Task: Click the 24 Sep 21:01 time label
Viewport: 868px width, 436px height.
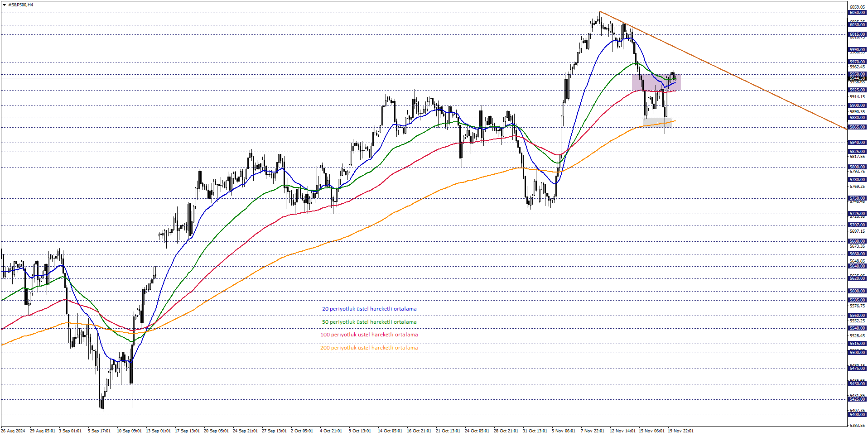Action: click(x=245, y=431)
